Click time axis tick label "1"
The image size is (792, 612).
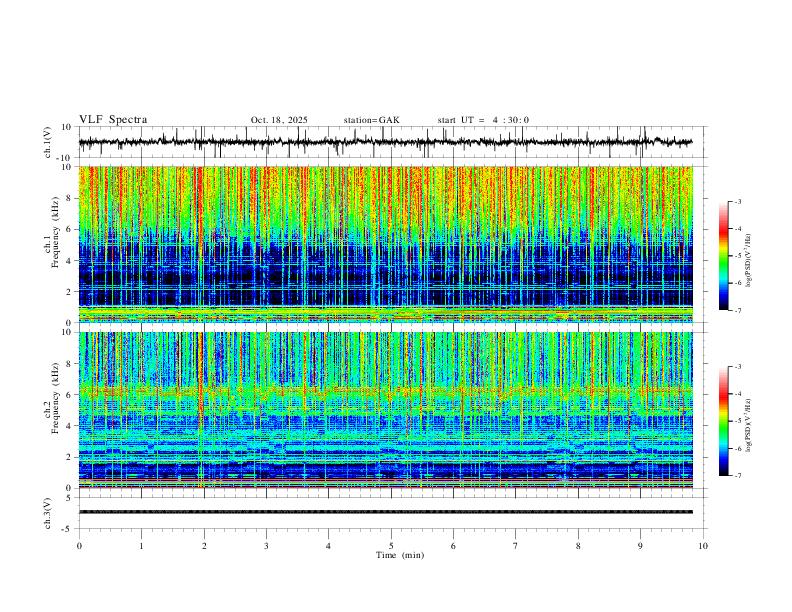(141, 546)
